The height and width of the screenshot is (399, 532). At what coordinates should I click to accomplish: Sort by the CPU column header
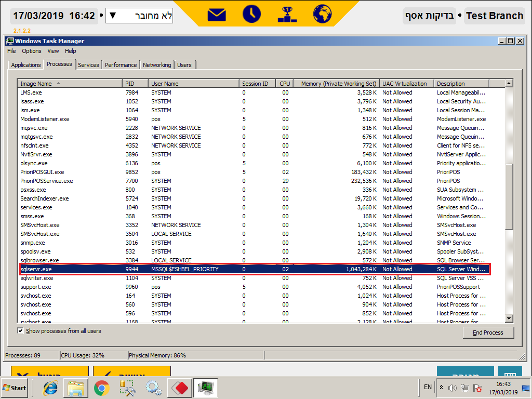pyautogui.click(x=284, y=84)
